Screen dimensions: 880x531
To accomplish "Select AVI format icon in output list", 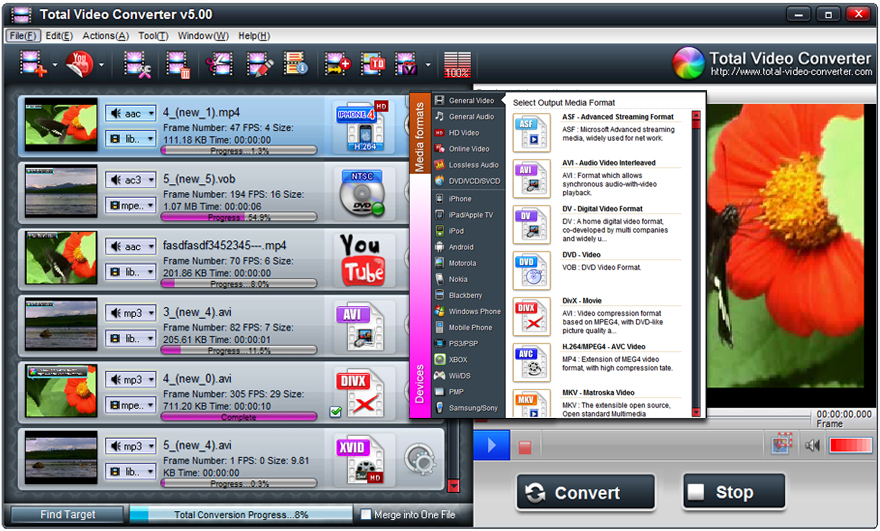I will [531, 178].
